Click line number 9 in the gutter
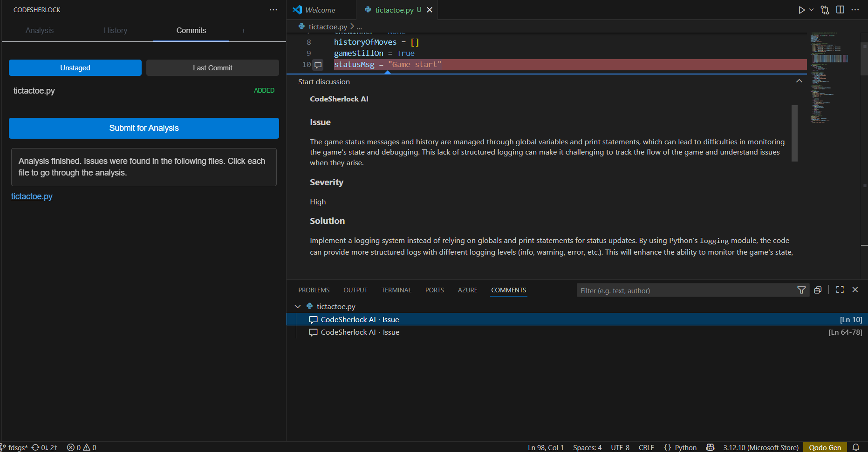Image resolution: width=868 pixels, height=452 pixels. (x=308, y=54)
